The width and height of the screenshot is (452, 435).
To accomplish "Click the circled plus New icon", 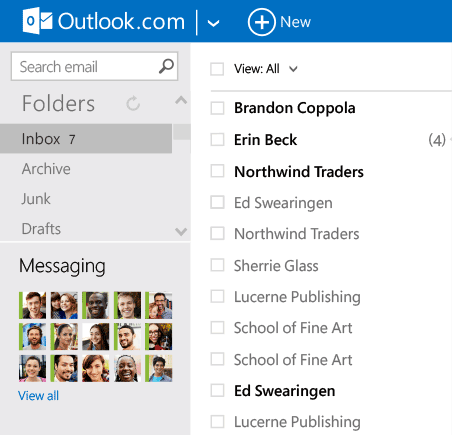I will click(262, 22).
